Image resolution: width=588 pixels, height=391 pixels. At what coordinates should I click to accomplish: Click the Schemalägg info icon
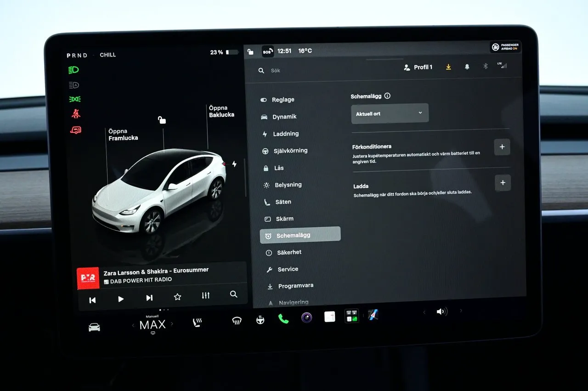pos(387,96)
